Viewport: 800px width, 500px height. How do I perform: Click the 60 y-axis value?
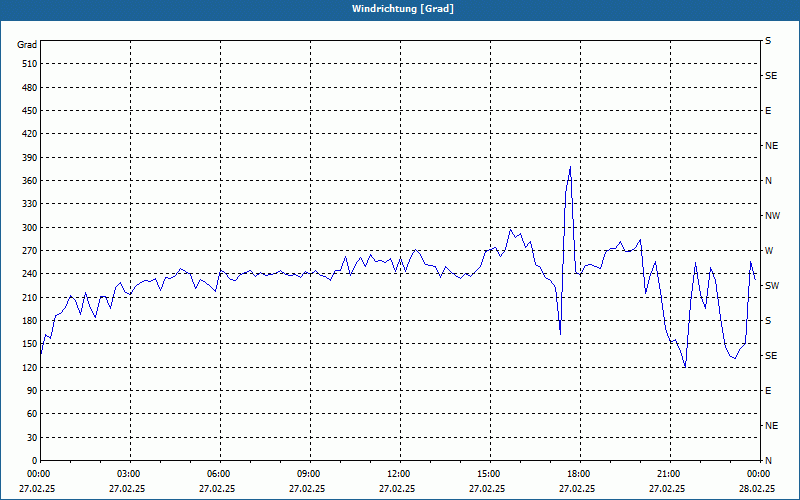tap(32, 414)
